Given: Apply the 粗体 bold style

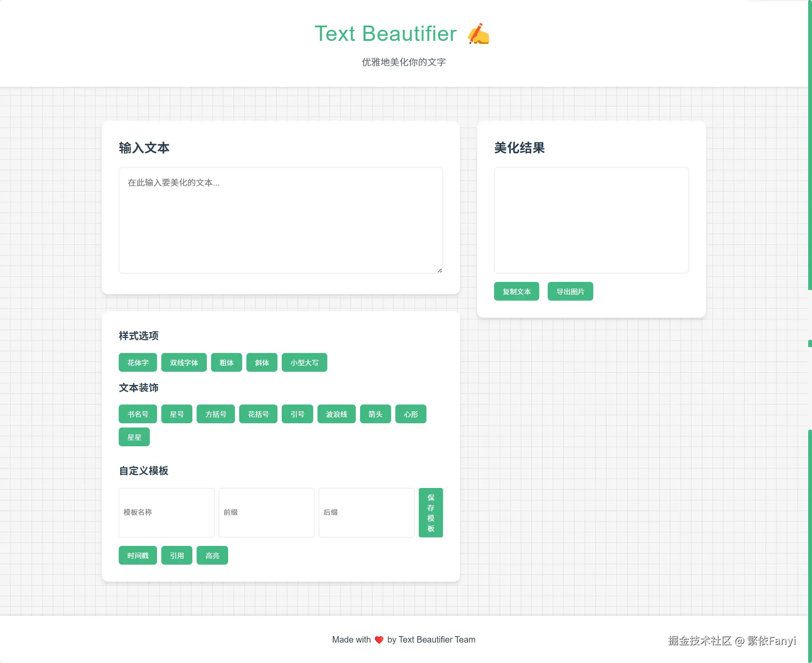Looking at the screenshot, I should (226, 362).
